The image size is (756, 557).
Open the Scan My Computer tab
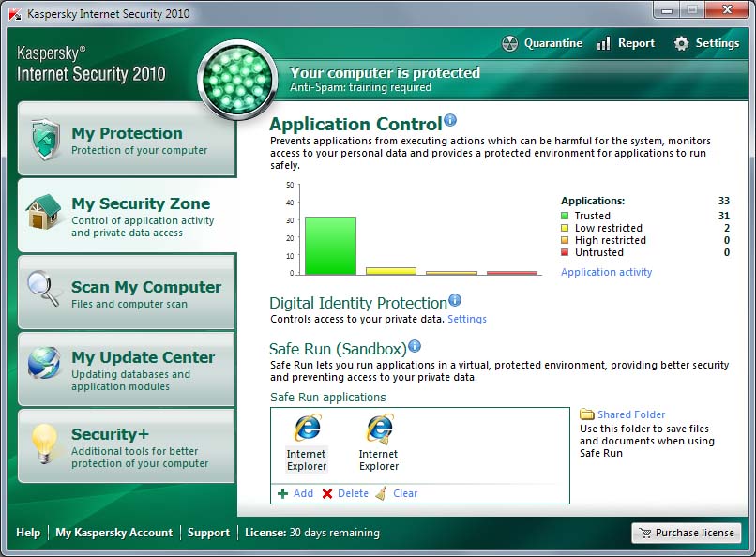(x=127, y=293)
